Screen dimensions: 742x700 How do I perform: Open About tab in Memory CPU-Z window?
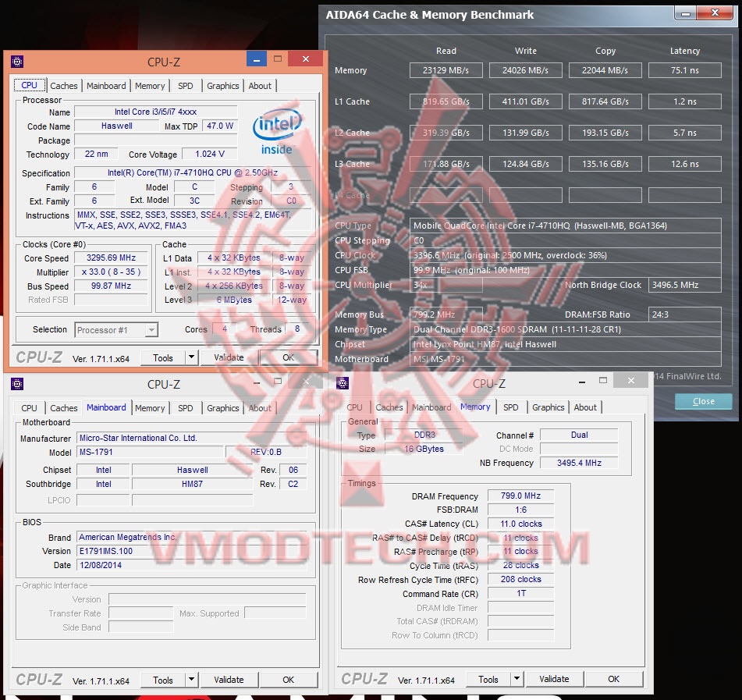click(x=585, y=407)
